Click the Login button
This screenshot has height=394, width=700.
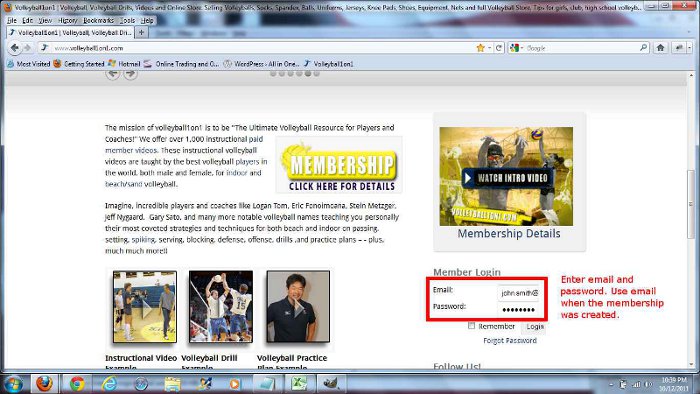tap(534, 327)
